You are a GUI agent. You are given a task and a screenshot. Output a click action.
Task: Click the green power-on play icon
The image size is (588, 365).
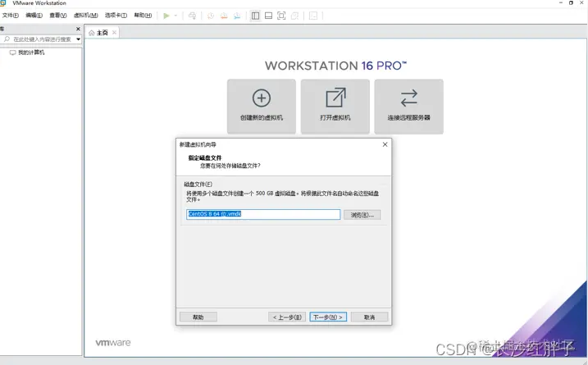coord(166,16)
